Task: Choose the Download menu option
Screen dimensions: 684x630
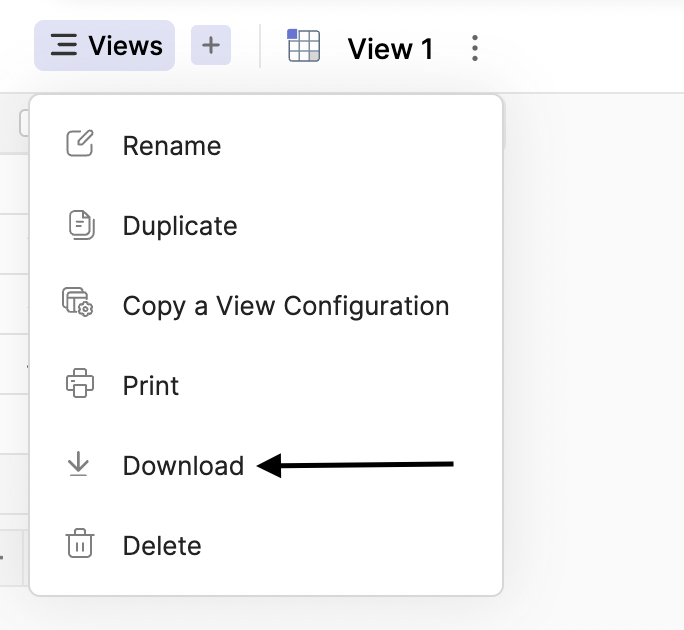Action: point(183,466)
